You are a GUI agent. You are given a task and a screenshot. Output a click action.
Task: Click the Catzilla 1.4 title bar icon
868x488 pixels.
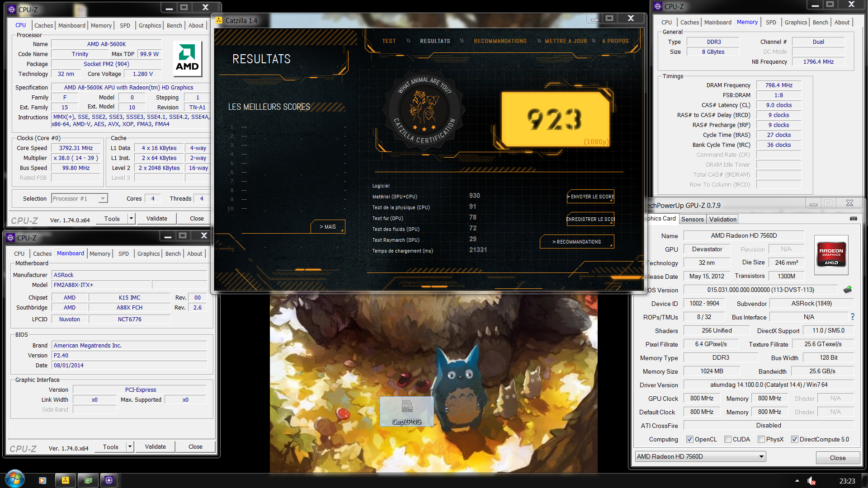click(219, 20)
